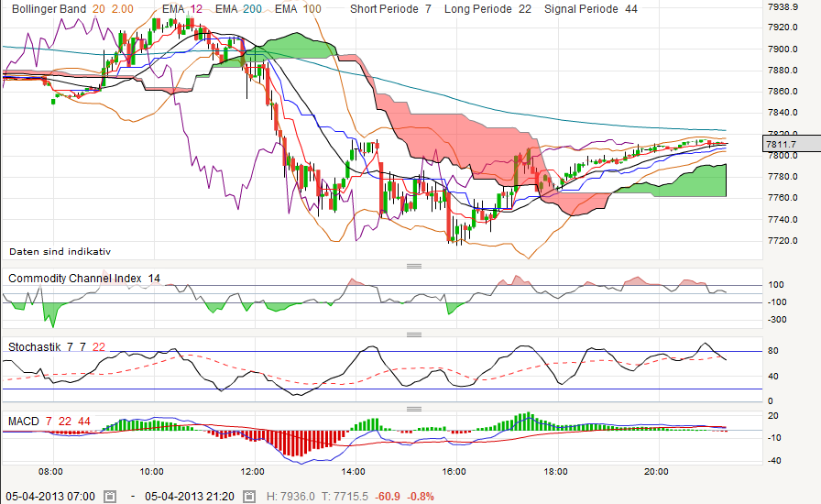This screenshot has height=504, width=821.
Task: Select the EMA 12 legend entry
Action: click(182, 9)
